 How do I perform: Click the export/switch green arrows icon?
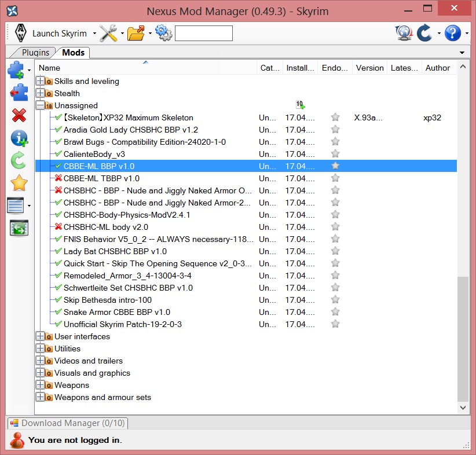point(19,228)
